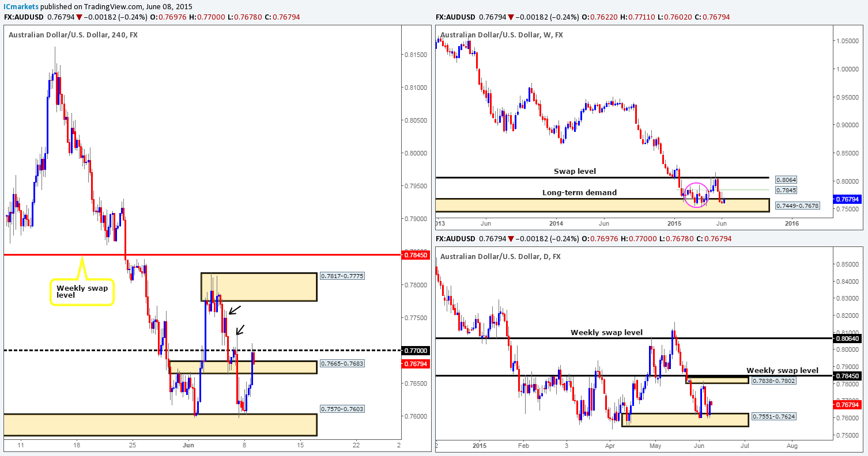Click the 1.05000 price axis label

pyautogui.click(x=846, y=41)
